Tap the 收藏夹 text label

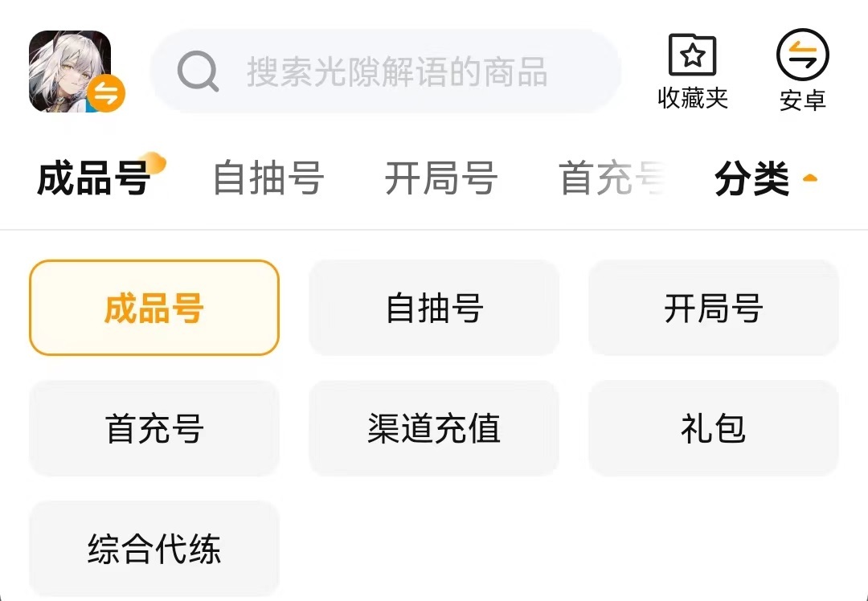[693, 98]
